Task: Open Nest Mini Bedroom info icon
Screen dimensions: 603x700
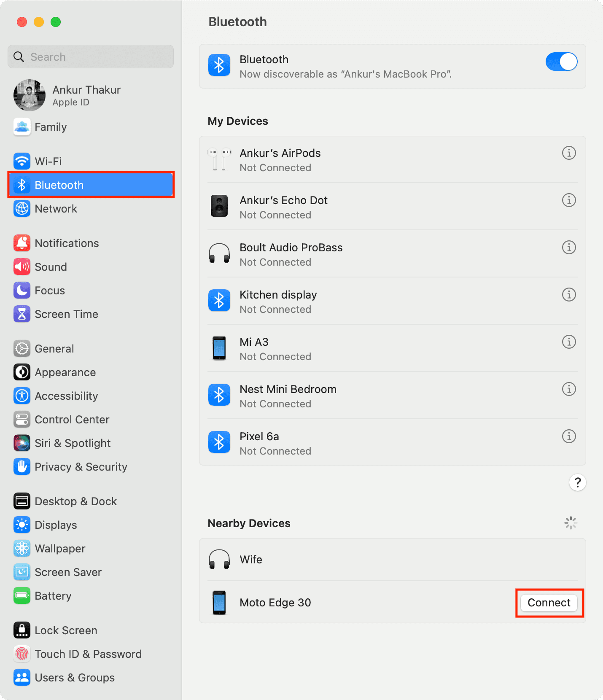Action: click(569, 389)
